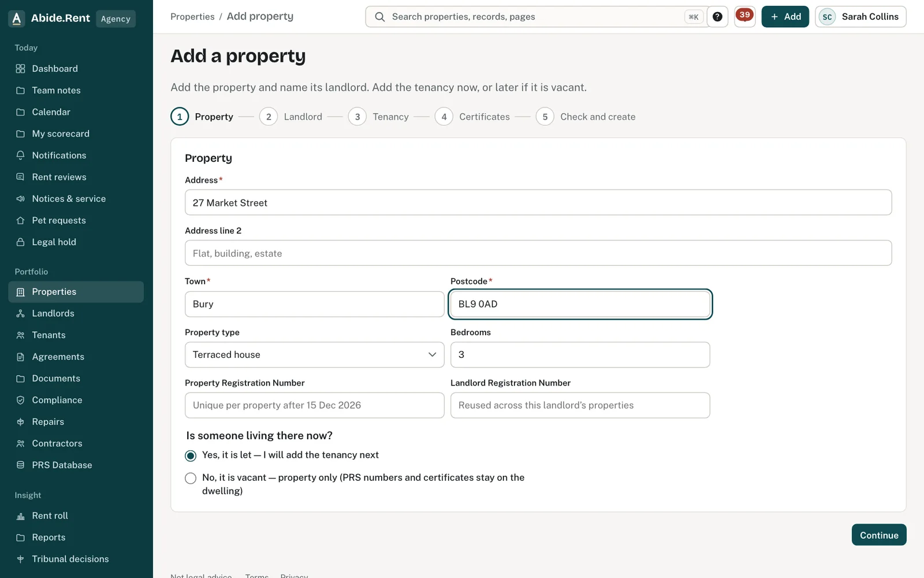The image size is (924, 578).
Task: Click the Tenants people icon
Action: click(20, 335)
